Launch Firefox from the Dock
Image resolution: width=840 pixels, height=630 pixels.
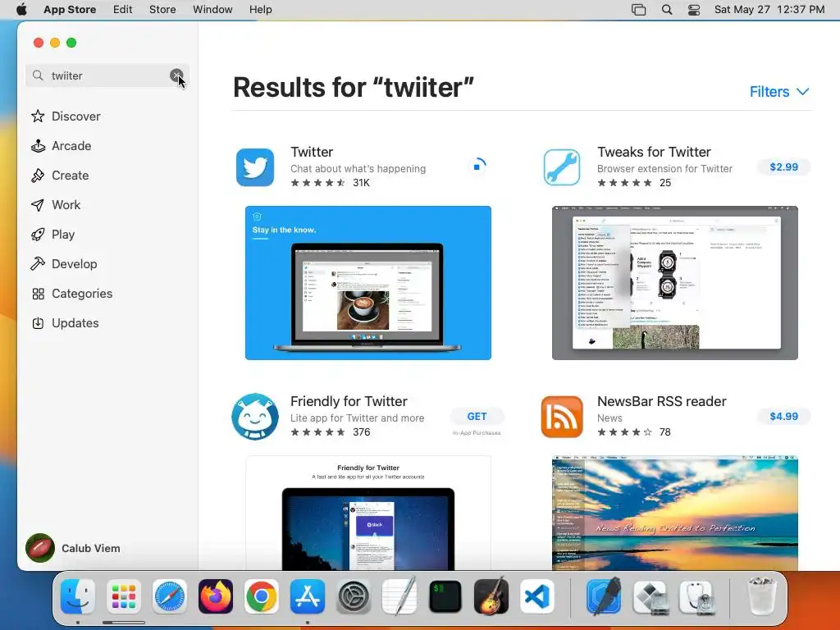[x=216, y=596]
